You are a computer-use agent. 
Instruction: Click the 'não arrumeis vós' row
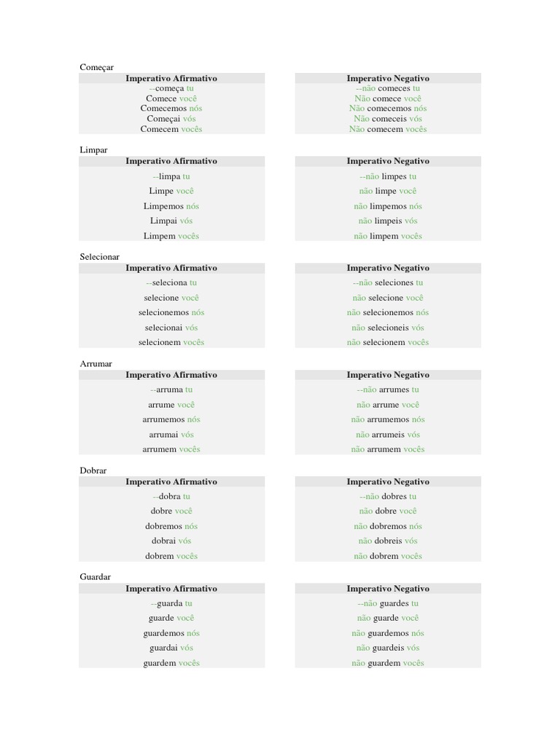388,435
